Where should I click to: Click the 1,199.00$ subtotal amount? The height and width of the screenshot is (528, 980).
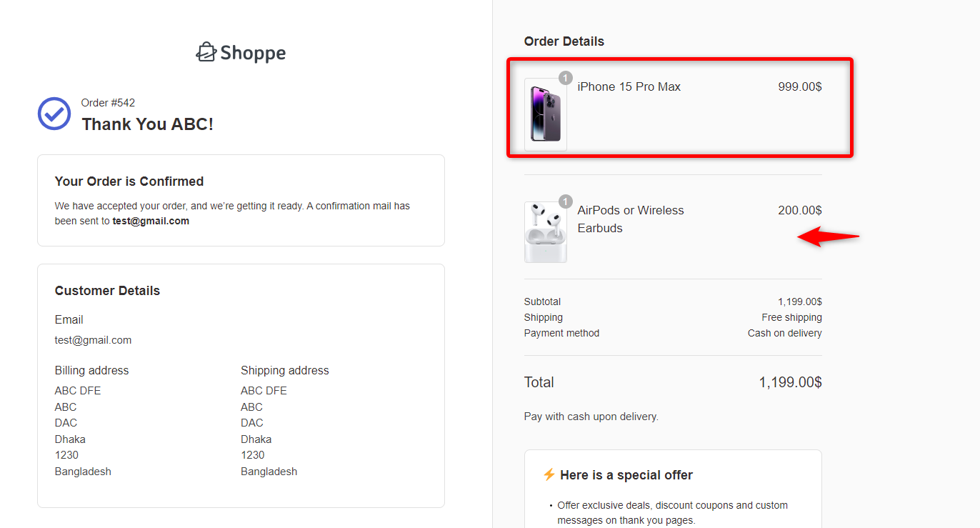point(800,302)
